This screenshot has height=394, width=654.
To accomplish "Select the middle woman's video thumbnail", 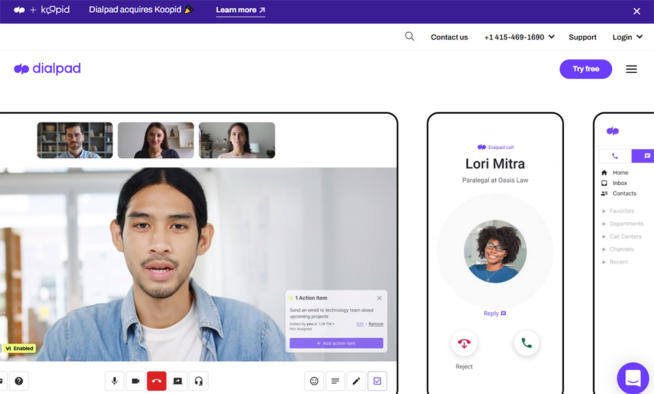I will point(156,140).
